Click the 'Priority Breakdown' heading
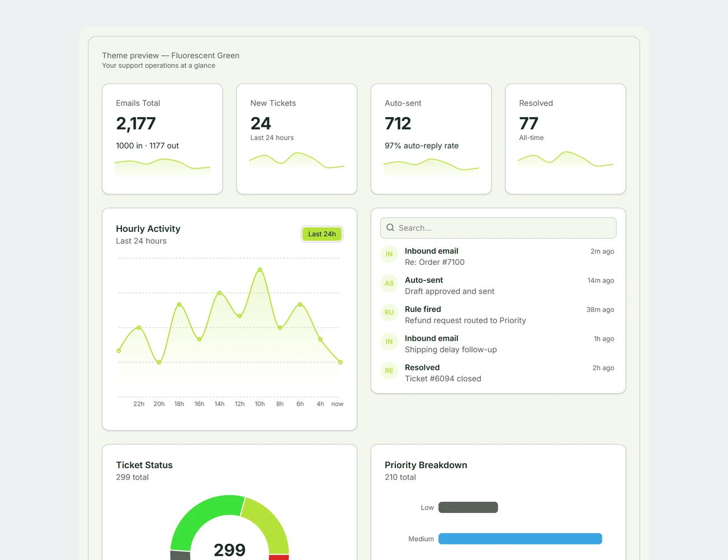Image resolution: width=728 pixels, height=560 pixels. click(x=426, y=465)
